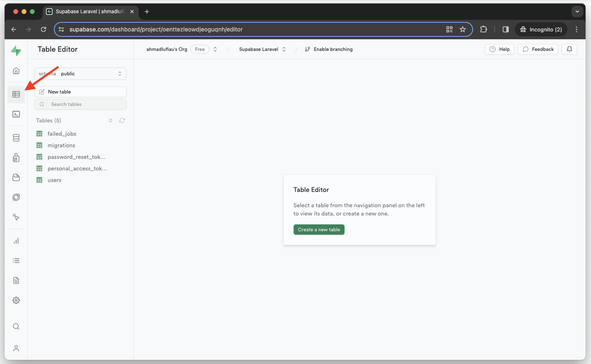
Task: Open the Feedback button
Action: tap(538, 49)
